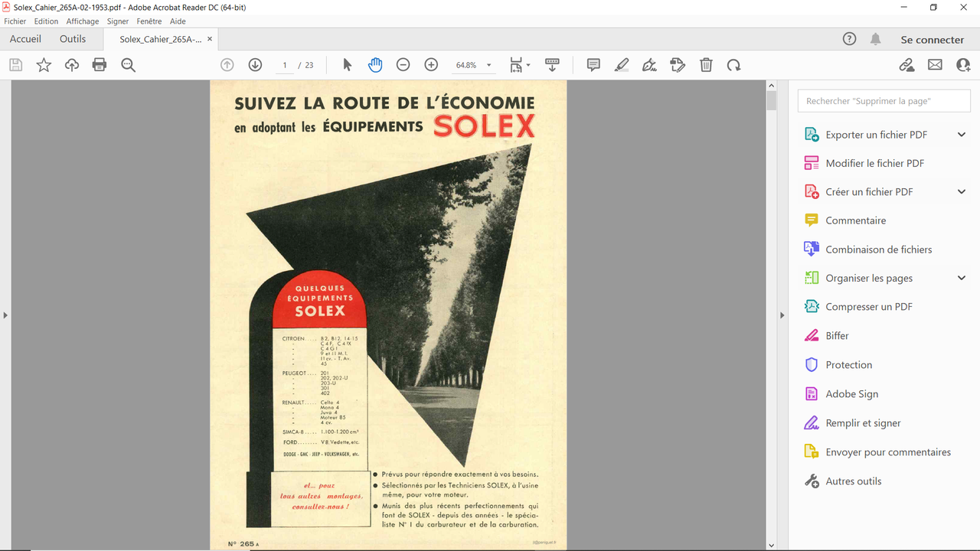Image resolution: width=980 pixels, height=551 pixels.
Task: Open Modifier le fichier PDF tool
Action: [874, 163]
